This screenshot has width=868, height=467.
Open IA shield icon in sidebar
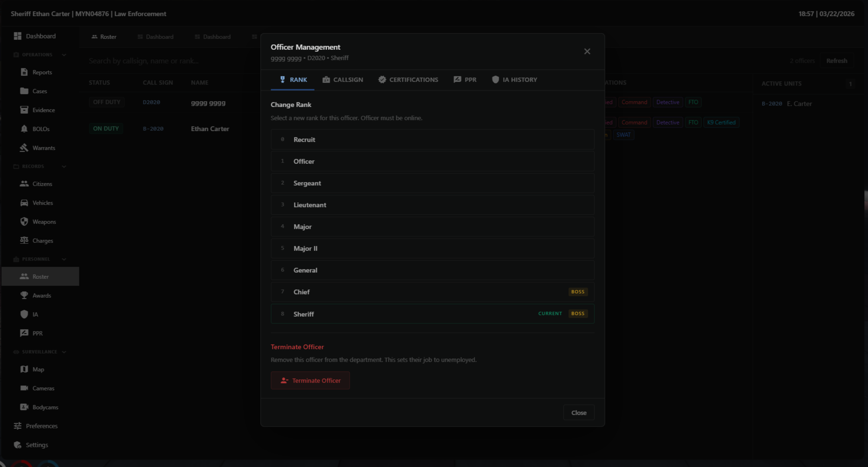click(x=24, y=314)
